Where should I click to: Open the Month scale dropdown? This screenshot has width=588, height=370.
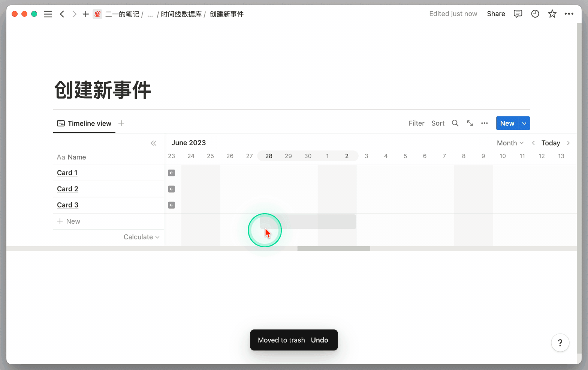pyautogui.click(x=510, y=143)
